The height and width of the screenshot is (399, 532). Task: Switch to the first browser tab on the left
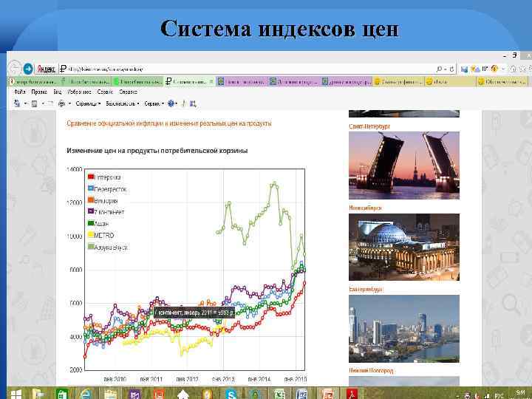coord(33,82)
